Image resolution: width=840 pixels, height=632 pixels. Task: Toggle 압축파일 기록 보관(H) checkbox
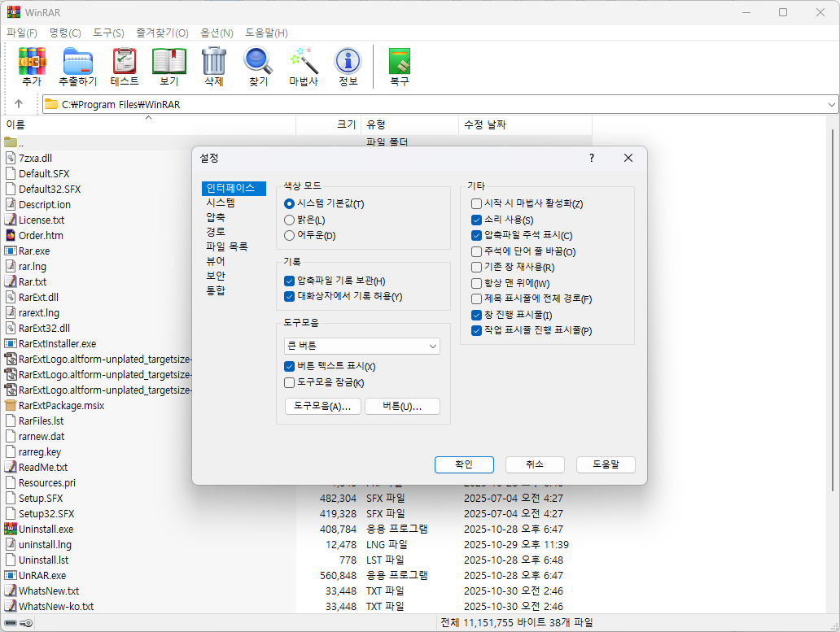(289, 281)
